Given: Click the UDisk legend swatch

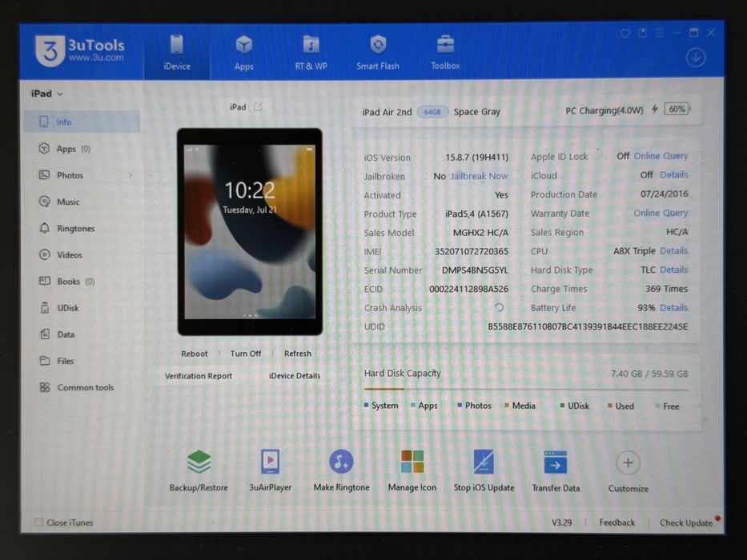Looking at the screenshot, I should (x=563, y=406).
